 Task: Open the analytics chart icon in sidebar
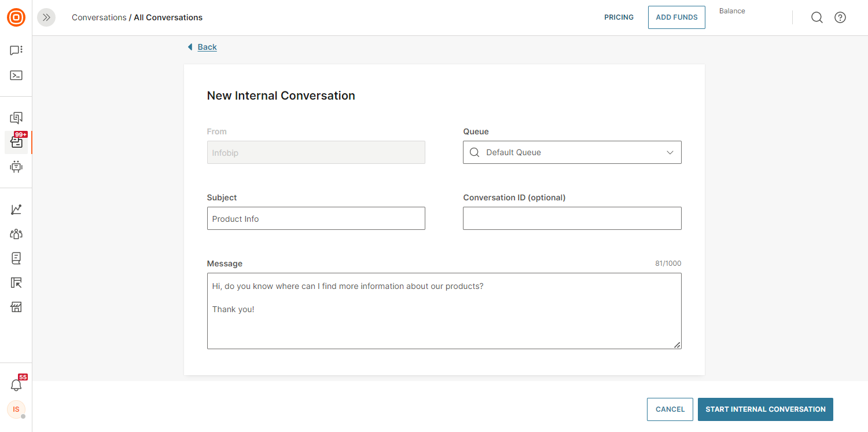pyautogui.click(x=16, y=210)
